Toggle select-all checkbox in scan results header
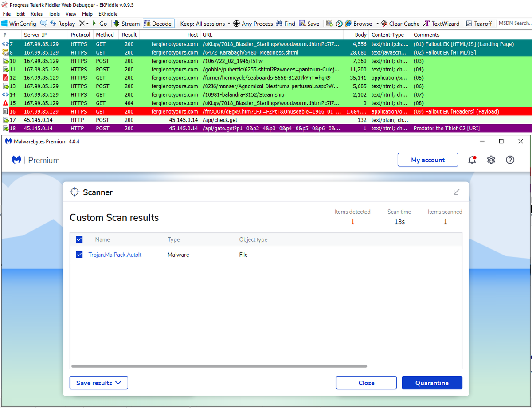This screenshot has width=532, height=408. point(79,239)
